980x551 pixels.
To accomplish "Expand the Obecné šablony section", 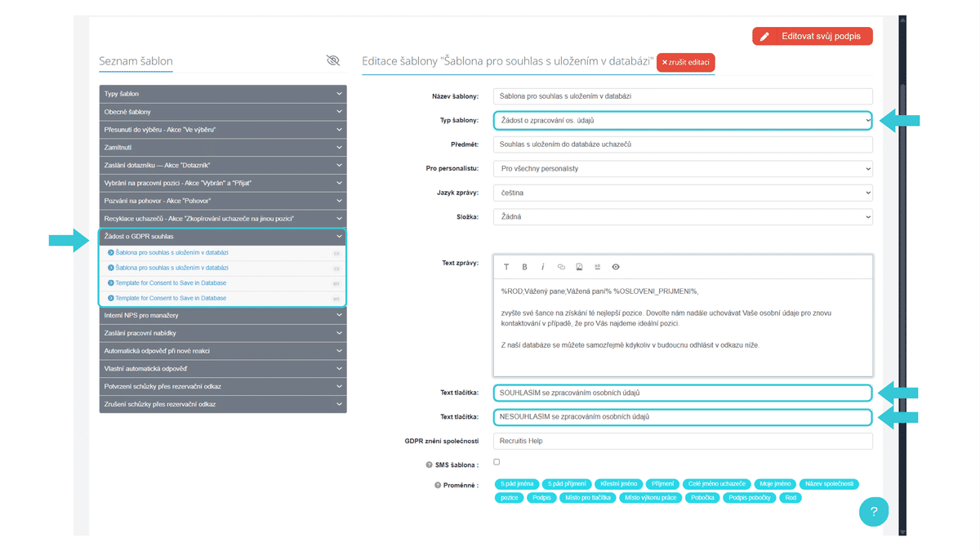I will pos(223,112).
